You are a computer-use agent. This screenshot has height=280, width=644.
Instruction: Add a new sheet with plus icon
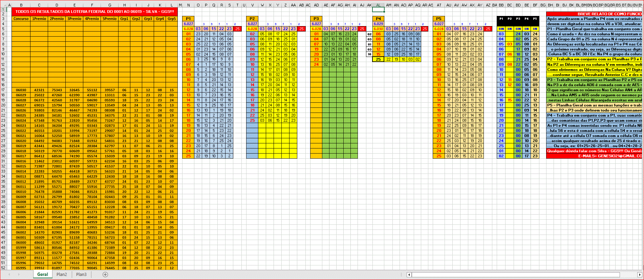coord(105,275)
